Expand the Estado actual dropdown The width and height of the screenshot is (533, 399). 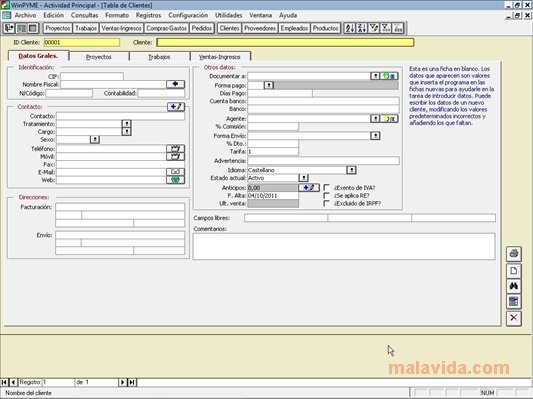304,178
